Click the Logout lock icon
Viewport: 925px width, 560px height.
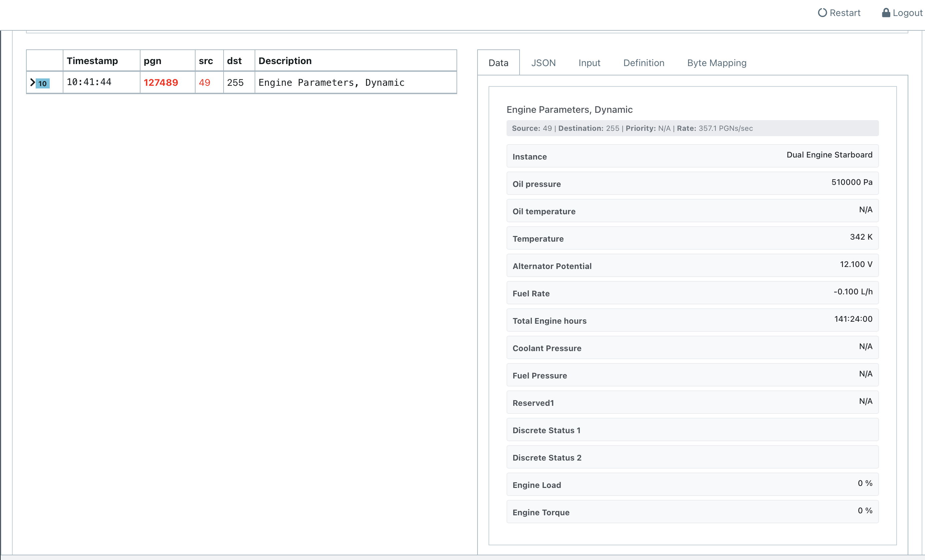pos(886,13)
